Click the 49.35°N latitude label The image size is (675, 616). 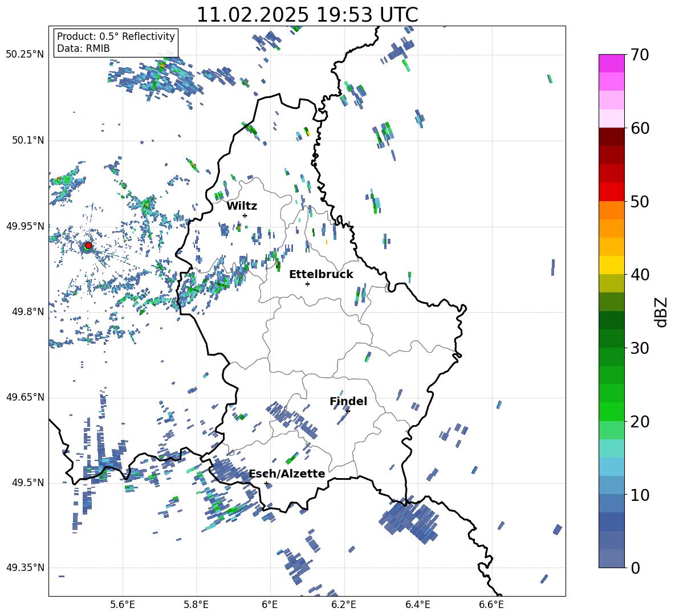25,568
